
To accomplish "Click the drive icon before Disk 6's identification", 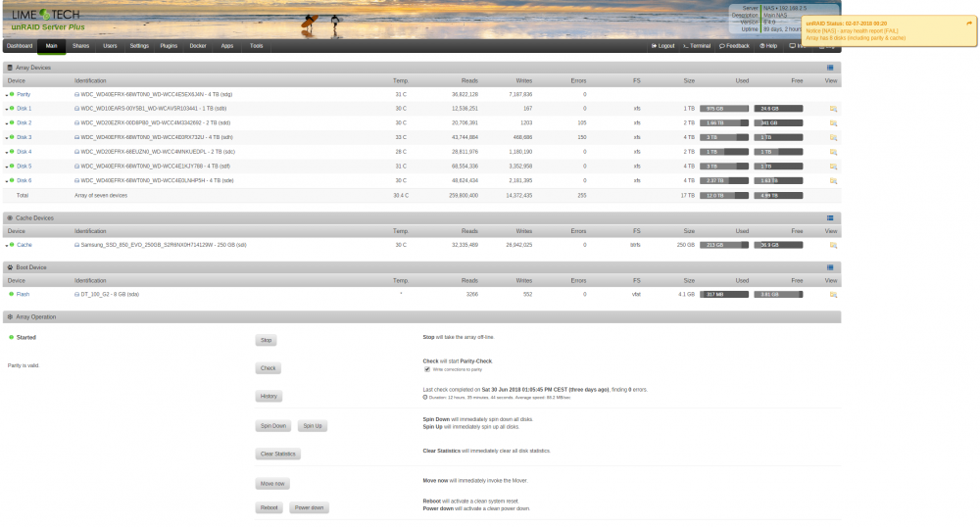I will click(x=76, y=181).
